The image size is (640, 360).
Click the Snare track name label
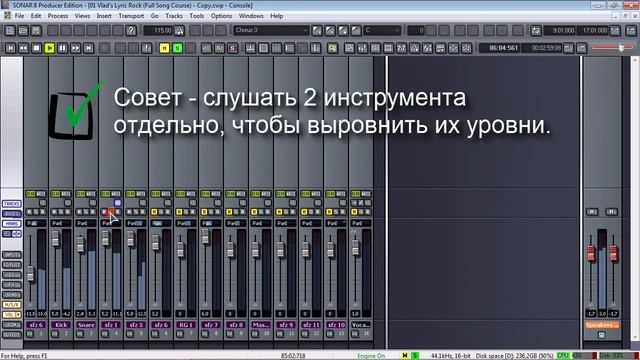(x=86, y=325)
